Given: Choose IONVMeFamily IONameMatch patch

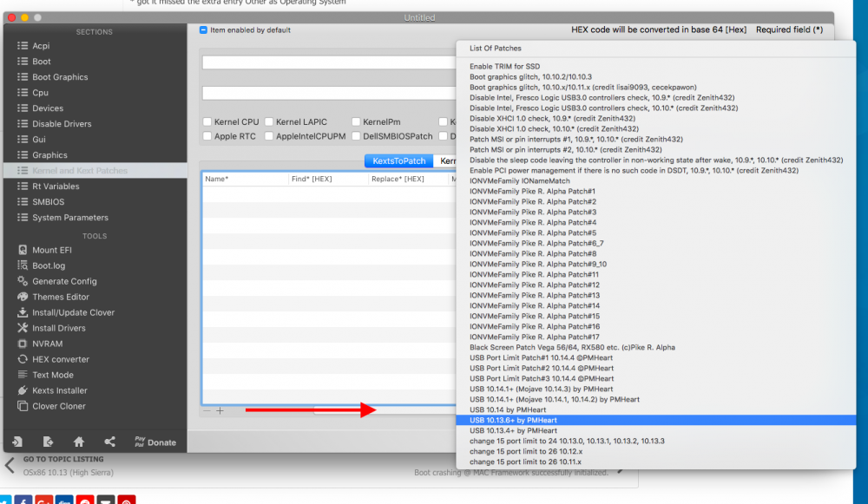Looking at the screenshot, I should [656, 181].
